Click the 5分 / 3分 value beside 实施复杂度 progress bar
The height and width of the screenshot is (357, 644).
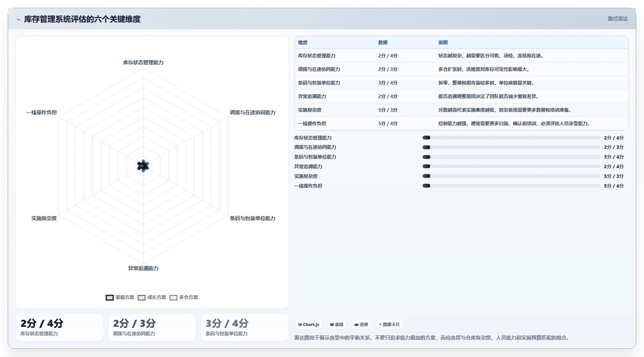[614, 176]
